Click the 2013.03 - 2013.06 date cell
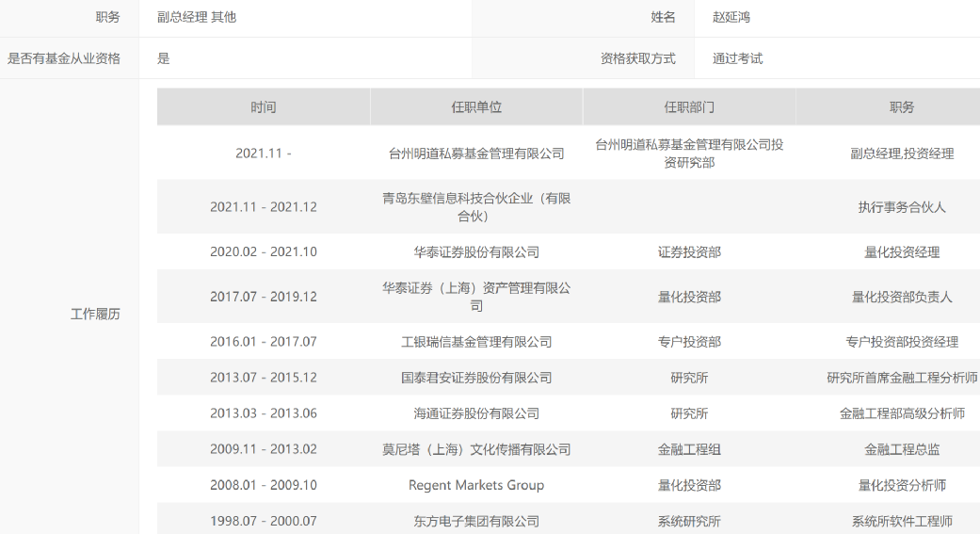Viewport: 980px width, 534px height. tap(264, 413)
